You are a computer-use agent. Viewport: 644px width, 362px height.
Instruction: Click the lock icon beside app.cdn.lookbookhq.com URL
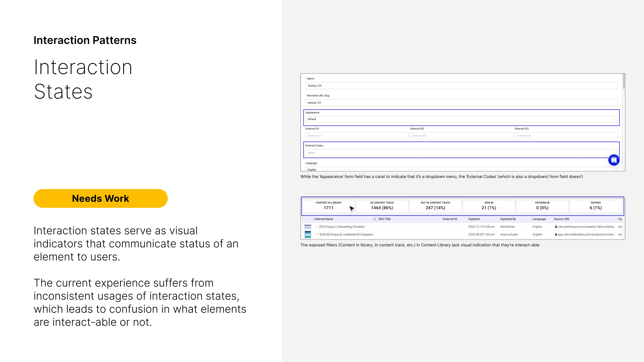[x=556, y=235]
